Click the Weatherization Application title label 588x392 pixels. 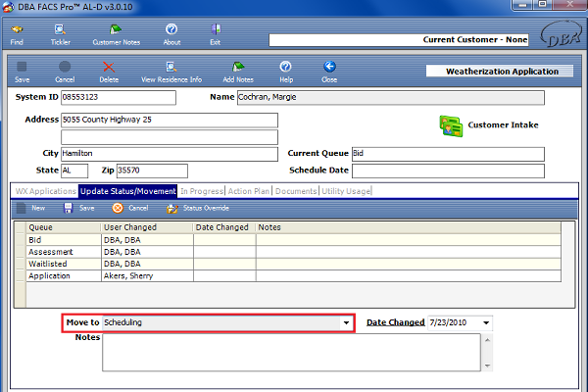coord(502,72)
